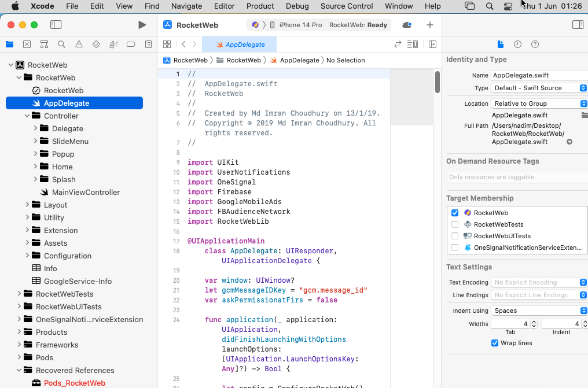Viewport: 588px width, 388px height.
Task: Open the Report navigator
Action: [149, 44]
